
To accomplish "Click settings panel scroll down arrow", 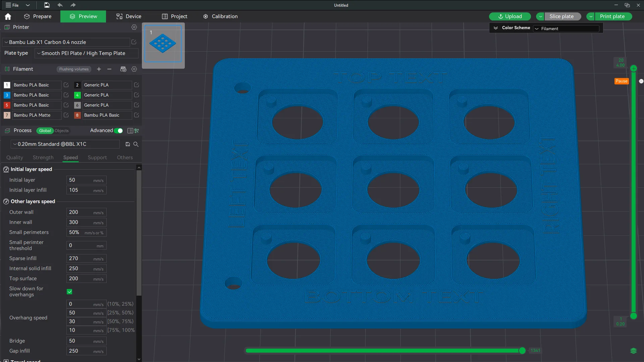I will point(139,359).
